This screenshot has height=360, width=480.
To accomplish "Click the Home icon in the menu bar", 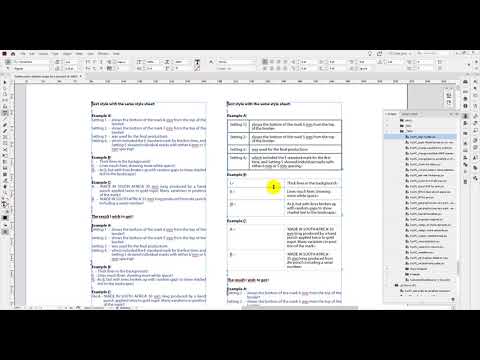I will (x=13, y=53).
